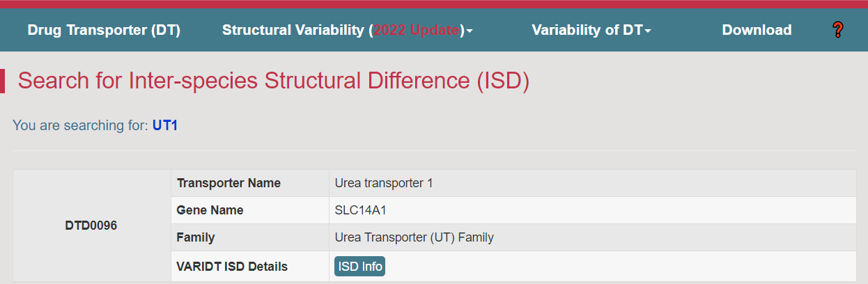Image resolution: width=868 pixels, height=284 pixels.
Task: Click the Gene Name row label
Action: [210, 210]
